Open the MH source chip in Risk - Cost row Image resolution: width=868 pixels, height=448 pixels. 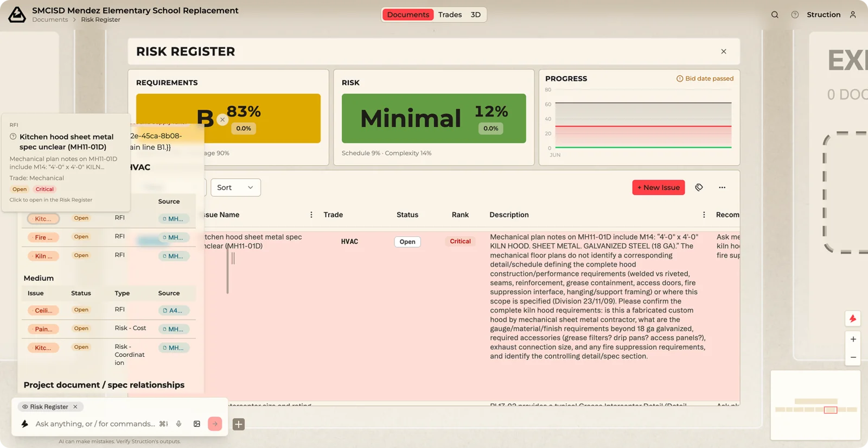click(174, 329)
